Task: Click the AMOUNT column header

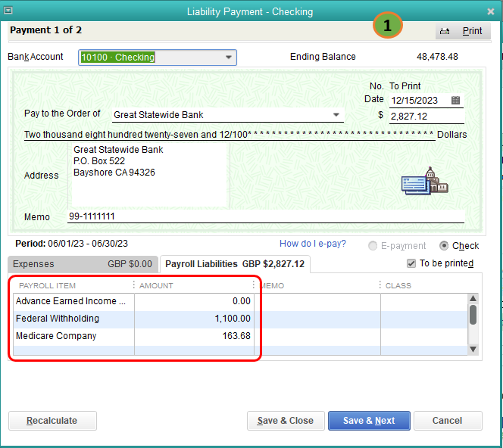Action: coord(156,285)
